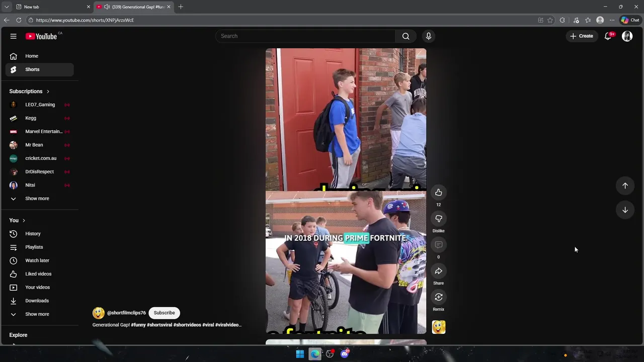
Task: Click the #funny hashtag in description
Action: click(138, 325)
